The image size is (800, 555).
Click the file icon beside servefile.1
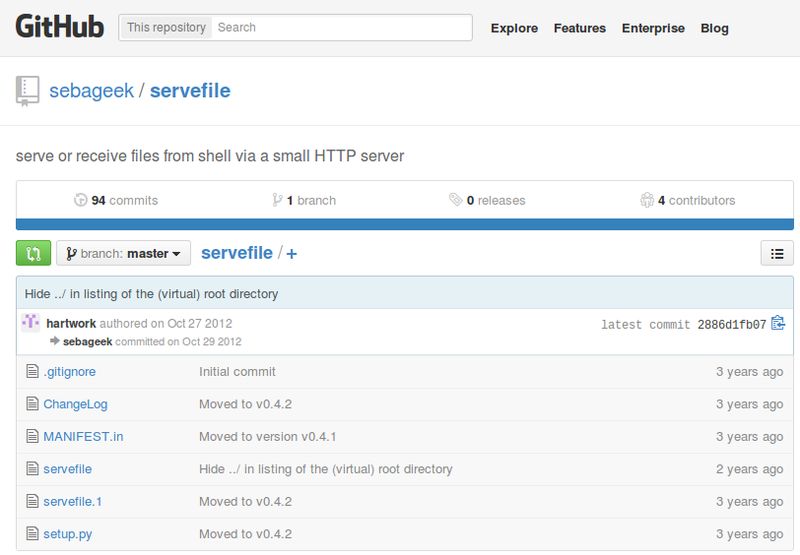(32, 501)
